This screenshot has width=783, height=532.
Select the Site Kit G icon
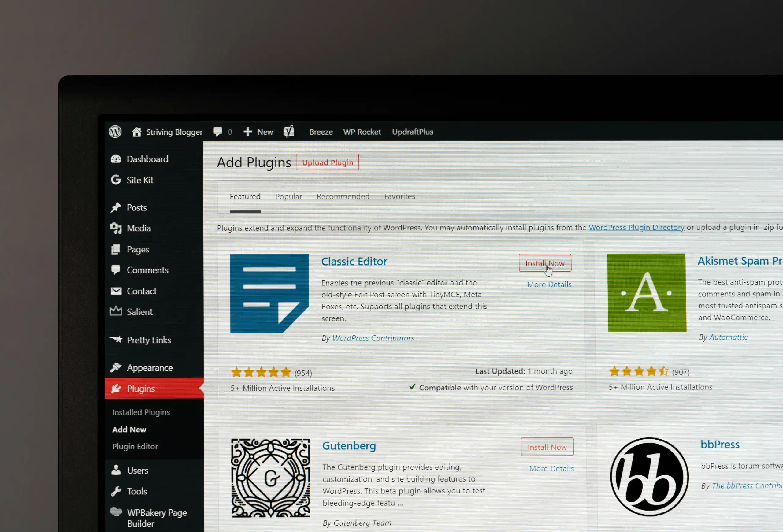pos(116,180)
